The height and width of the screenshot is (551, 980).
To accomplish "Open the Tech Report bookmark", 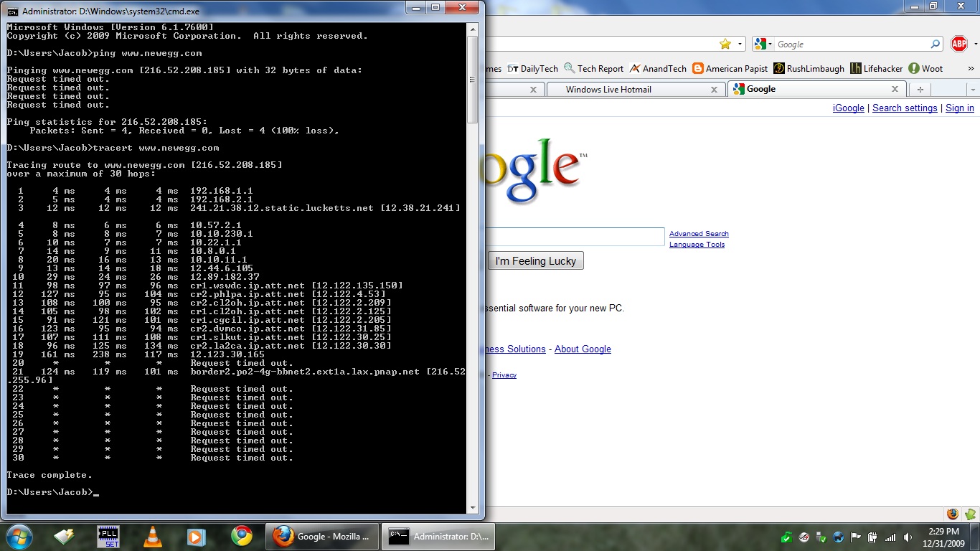I will pos(593,69).
